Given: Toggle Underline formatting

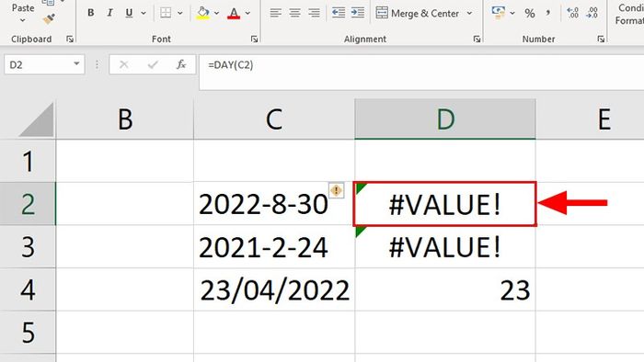Looking at the screenshot, I should pyautogui.click(x=129, y=13).
